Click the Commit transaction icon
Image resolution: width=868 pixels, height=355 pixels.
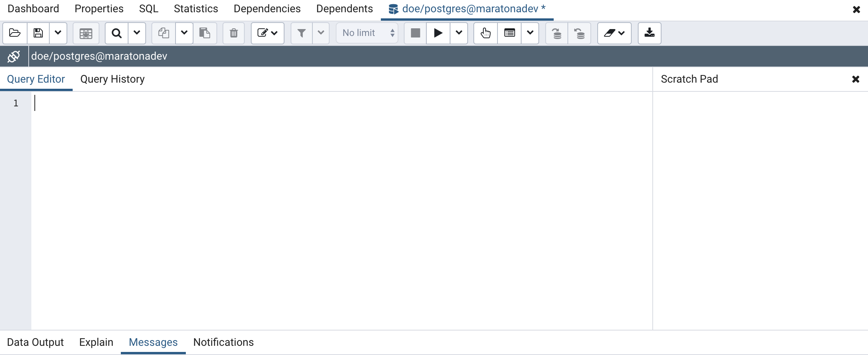click(x=557, y=33)
